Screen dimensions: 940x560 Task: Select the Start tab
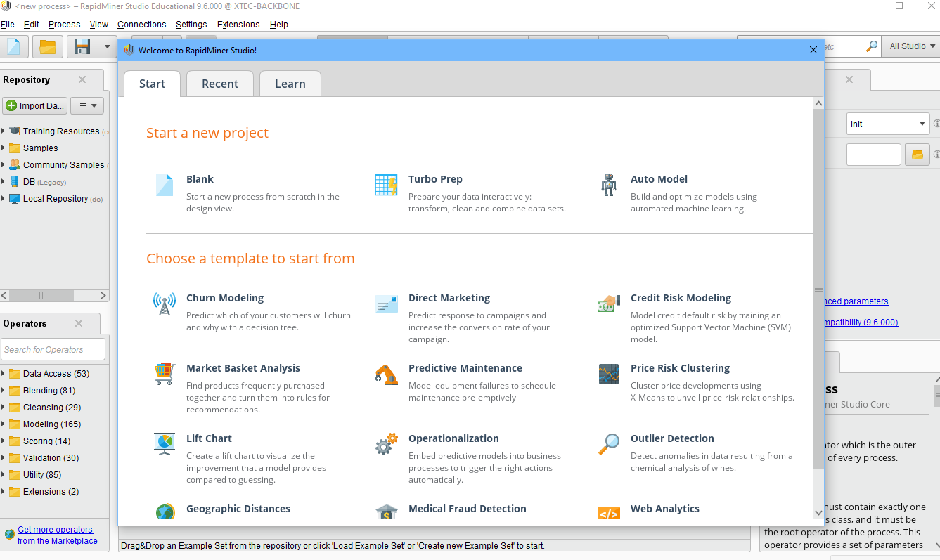[x=152, y=84]
